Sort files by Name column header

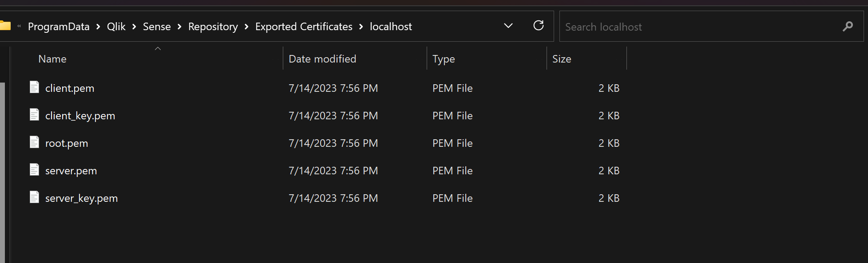coord(52,59)
